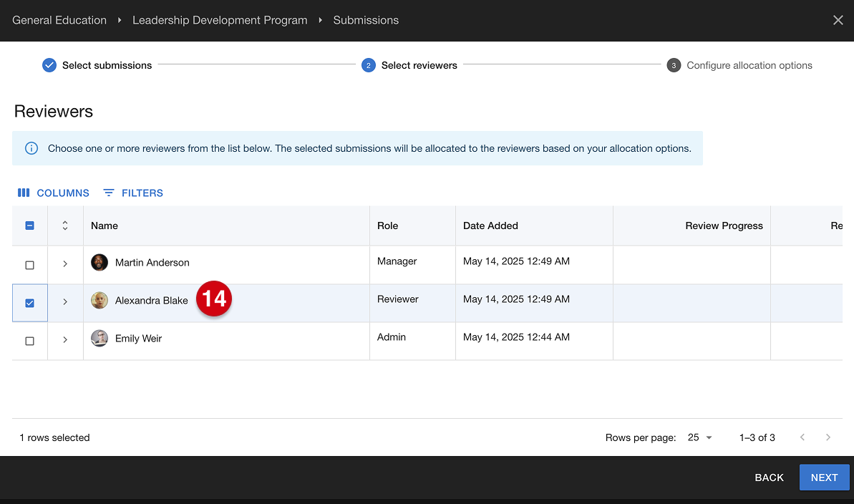Click the Martin Anderson name text
854x504 pixels.
152,263
